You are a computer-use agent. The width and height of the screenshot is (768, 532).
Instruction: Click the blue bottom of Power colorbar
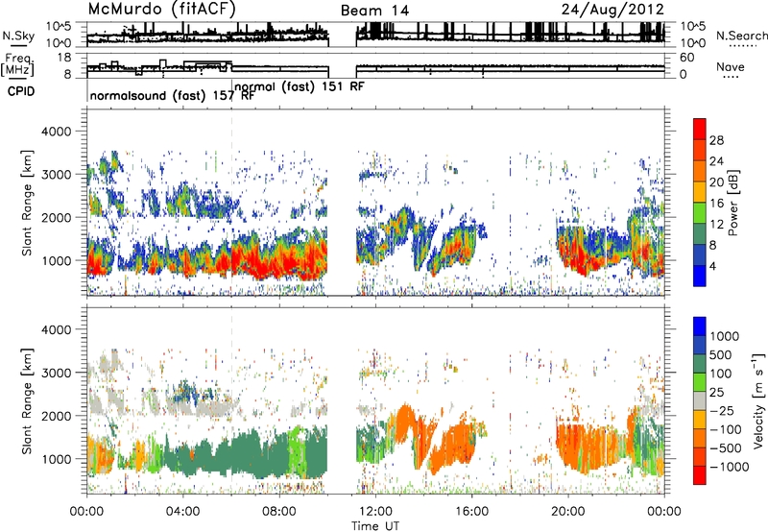(x=700, y=276)
